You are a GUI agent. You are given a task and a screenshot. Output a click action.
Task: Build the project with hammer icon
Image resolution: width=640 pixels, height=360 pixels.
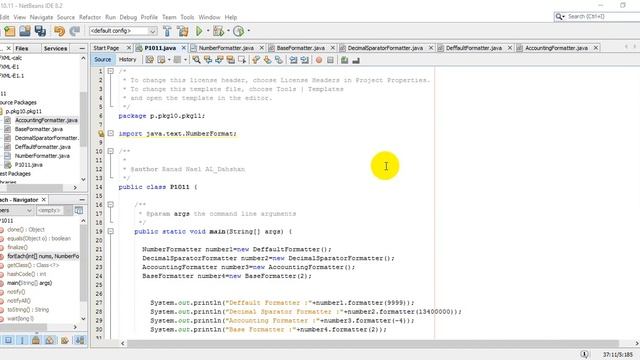coord(167,31)
